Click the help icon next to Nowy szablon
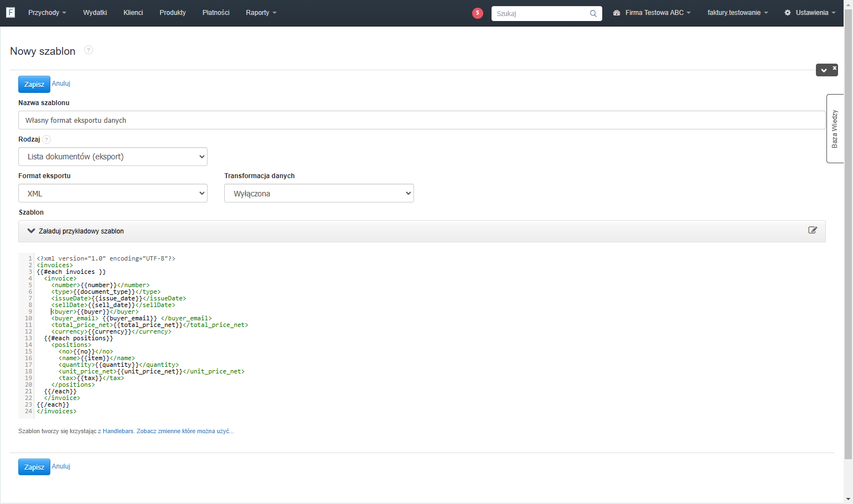853x504 pixels. coord(89,50)
